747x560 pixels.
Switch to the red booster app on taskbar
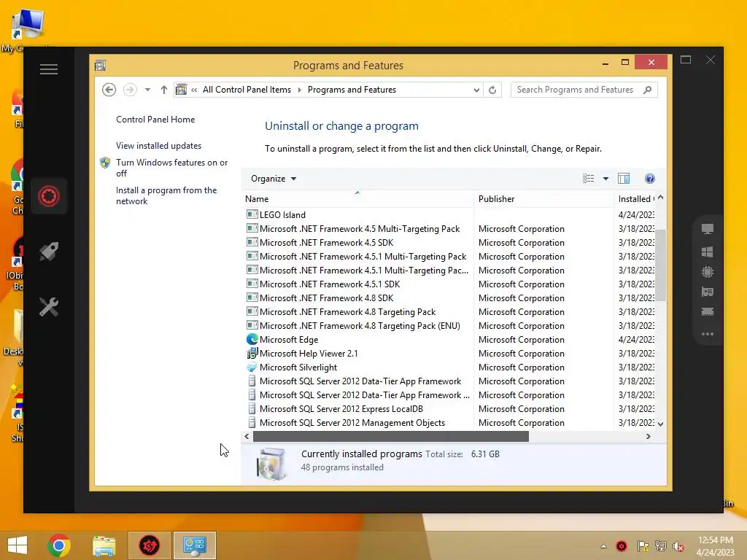pos(149,545)
